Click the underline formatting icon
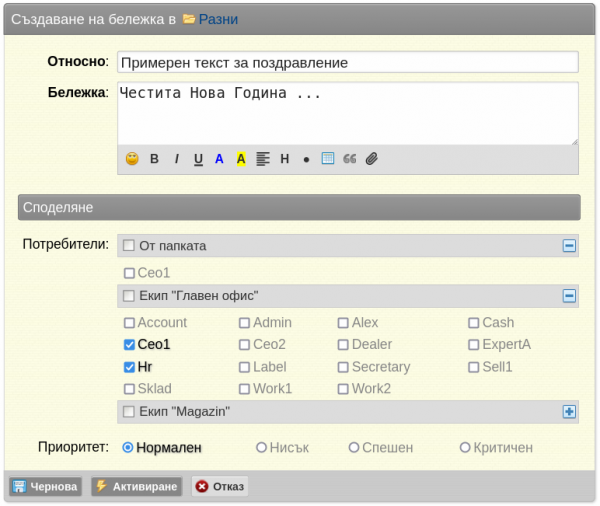This screenshot has height=506, width=600. (198, 159)
